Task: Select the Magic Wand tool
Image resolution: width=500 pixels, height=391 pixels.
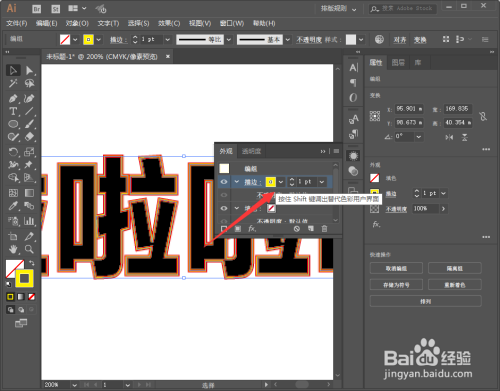Action: point(13,83)
